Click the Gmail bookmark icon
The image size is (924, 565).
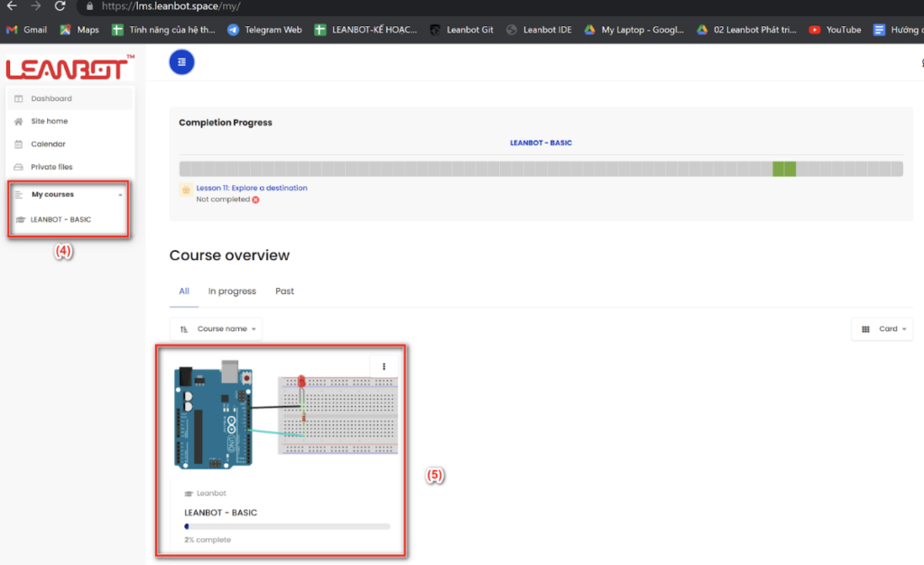tap(11, 29)
